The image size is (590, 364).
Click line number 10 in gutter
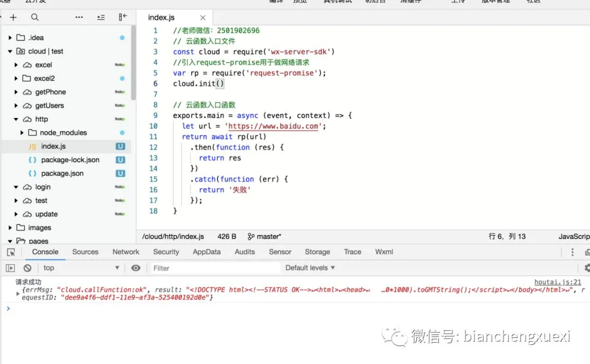pyautogui.click(x=153, y=127)
